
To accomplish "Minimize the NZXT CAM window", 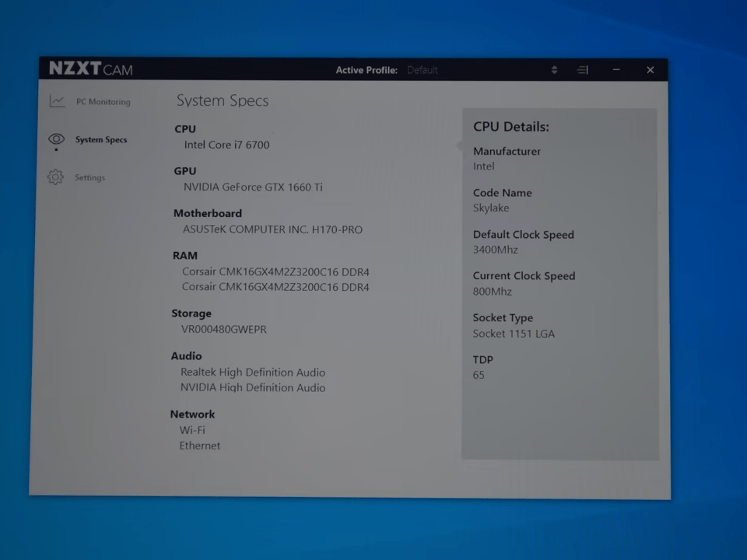I will 616,70.
